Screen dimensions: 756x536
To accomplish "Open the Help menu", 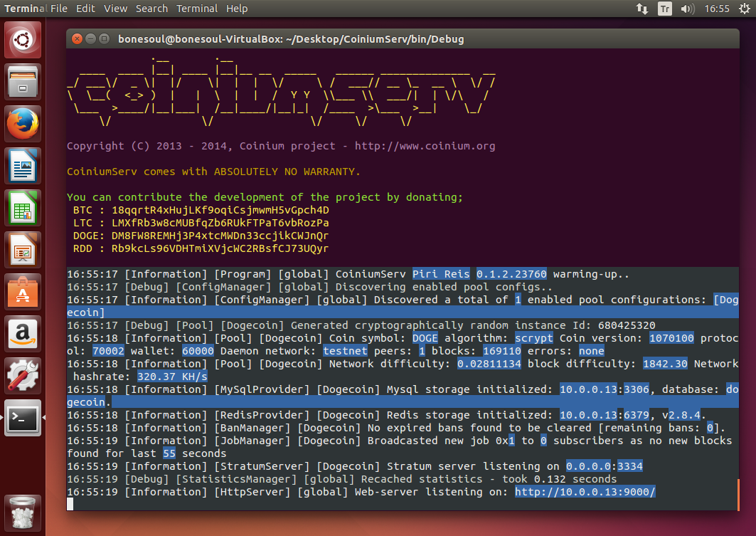I will pos(237,9).
